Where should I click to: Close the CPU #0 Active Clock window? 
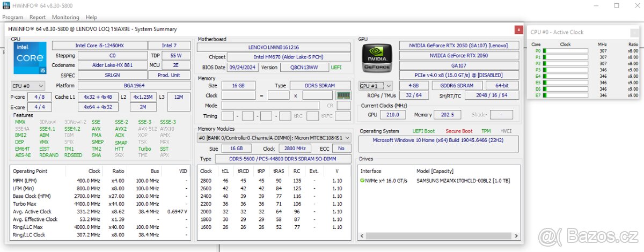point(634,32)
